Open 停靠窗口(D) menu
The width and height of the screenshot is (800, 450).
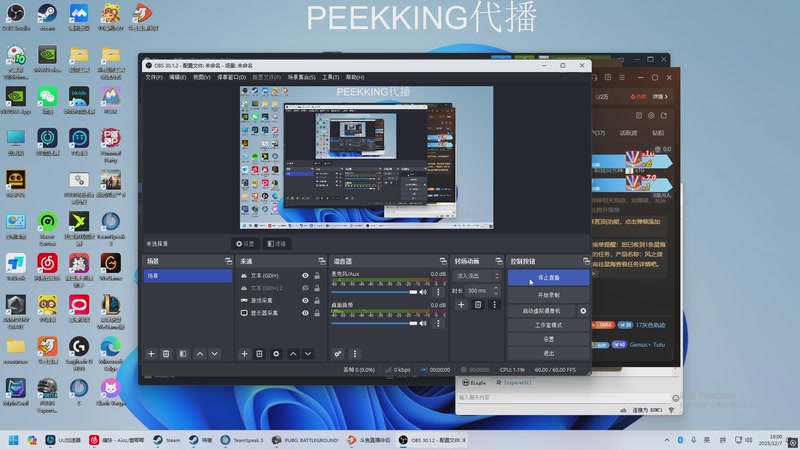(x=232, y=77)
